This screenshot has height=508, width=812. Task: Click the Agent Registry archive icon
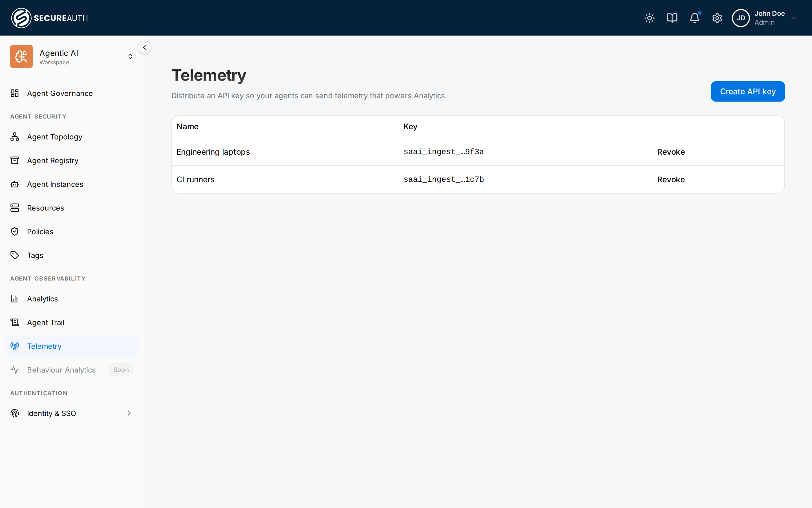tap(14, 160)
